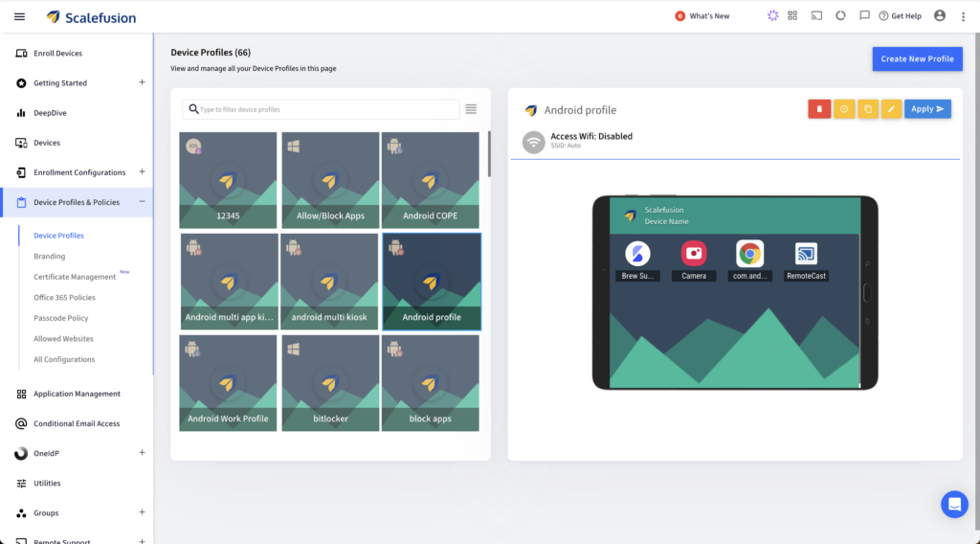Click Create New Profile button

(917, 58)
